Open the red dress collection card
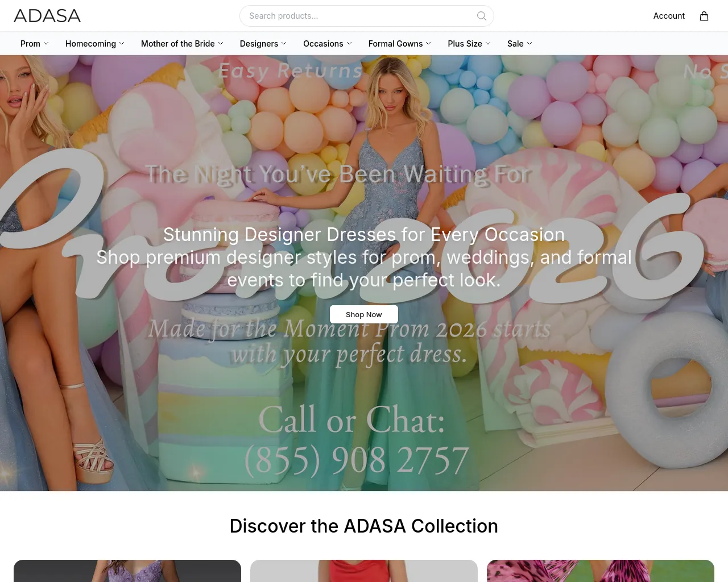 pyautogui.click(x=364, y=571)
